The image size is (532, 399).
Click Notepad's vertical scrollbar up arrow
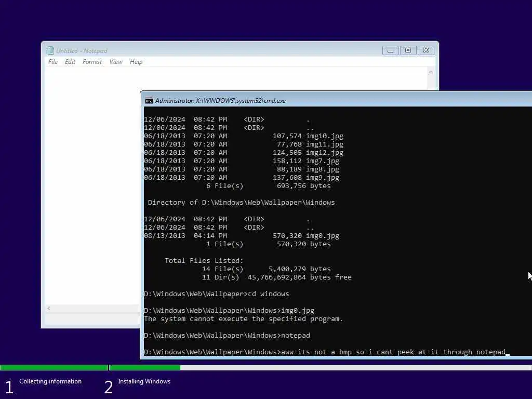point(431,72)
